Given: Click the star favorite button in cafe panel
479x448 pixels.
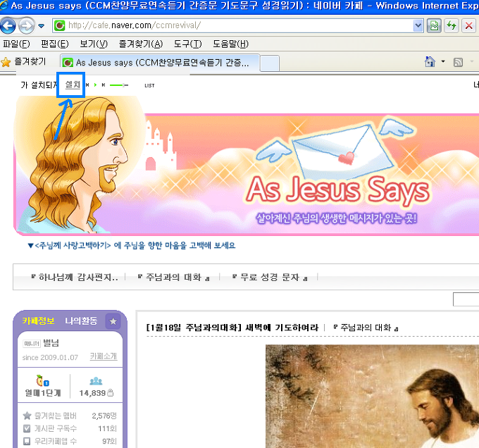Looking at the screenshot, I should [113, 321].
